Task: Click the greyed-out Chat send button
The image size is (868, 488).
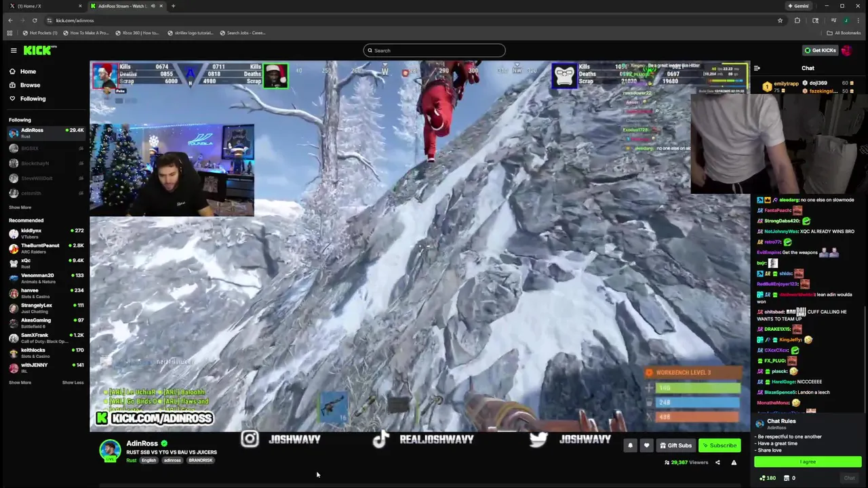Action: click(x=849, y=478)
